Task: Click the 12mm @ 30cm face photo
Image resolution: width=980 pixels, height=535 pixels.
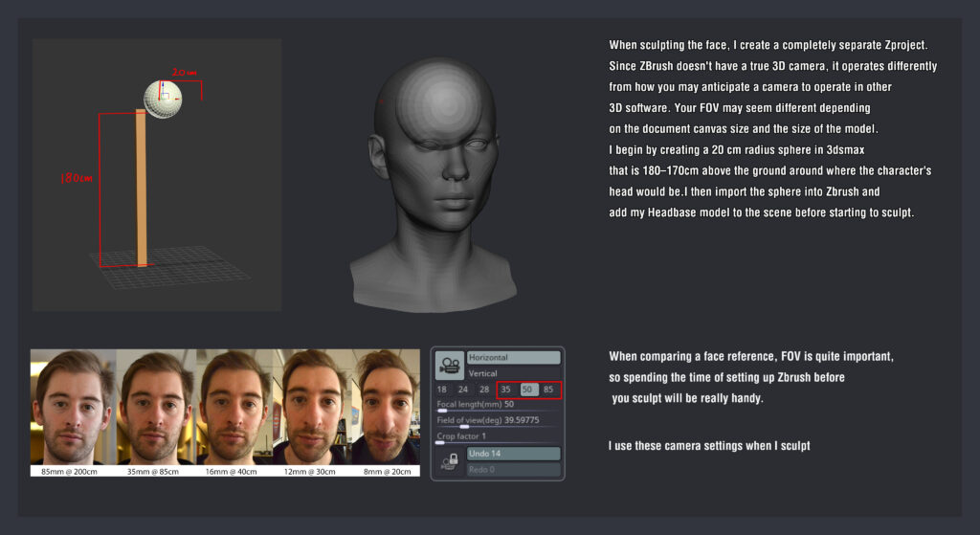Action: click(x=313, y=407)
